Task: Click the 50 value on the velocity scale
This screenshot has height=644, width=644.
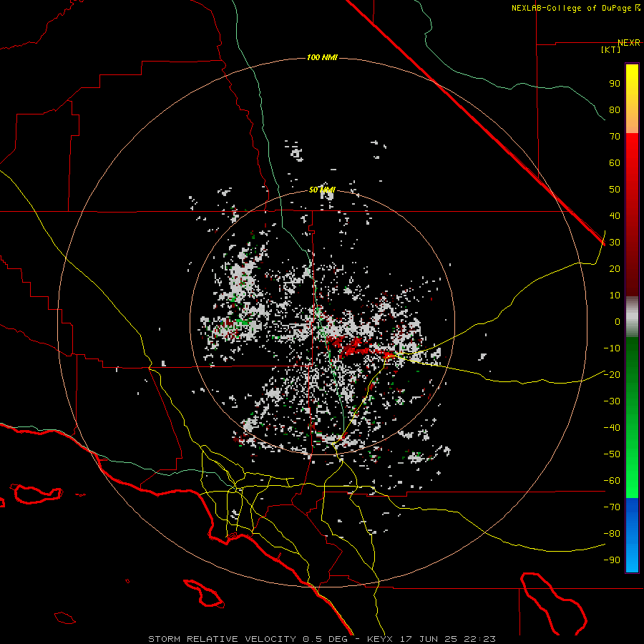Action: click(x=615, y=190)
